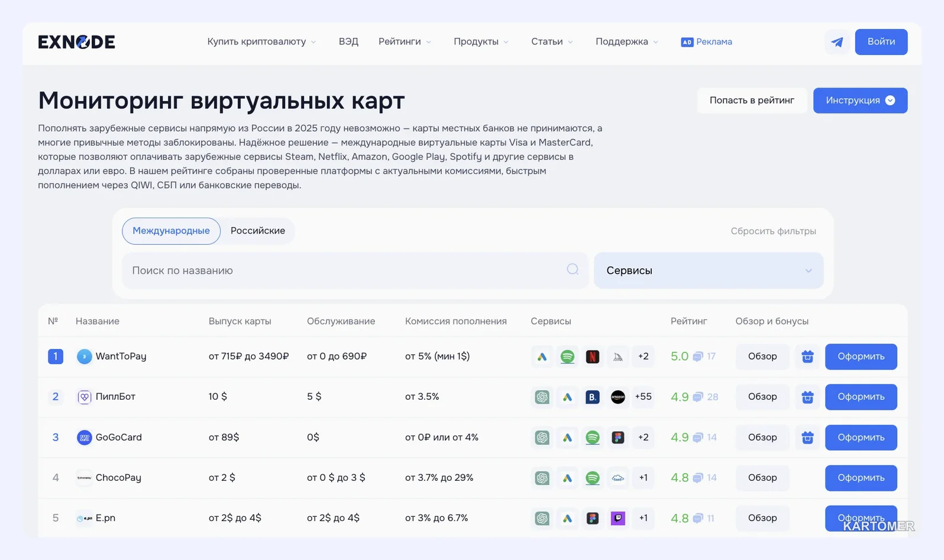The height and width of the screenshot is (560, 944).
Task: Open the Обзор for E.pn
Action: tap(762, 518)
